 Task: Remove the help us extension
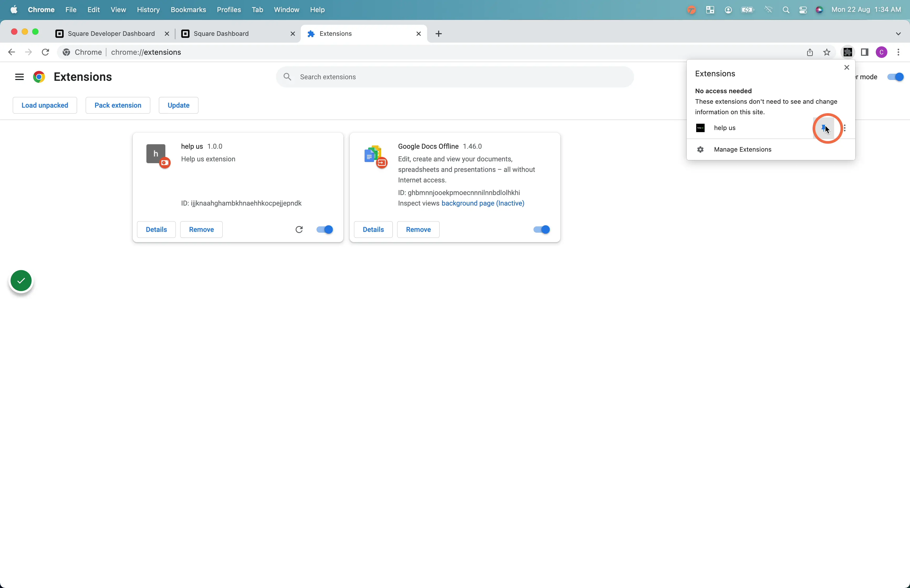point(201,230)
